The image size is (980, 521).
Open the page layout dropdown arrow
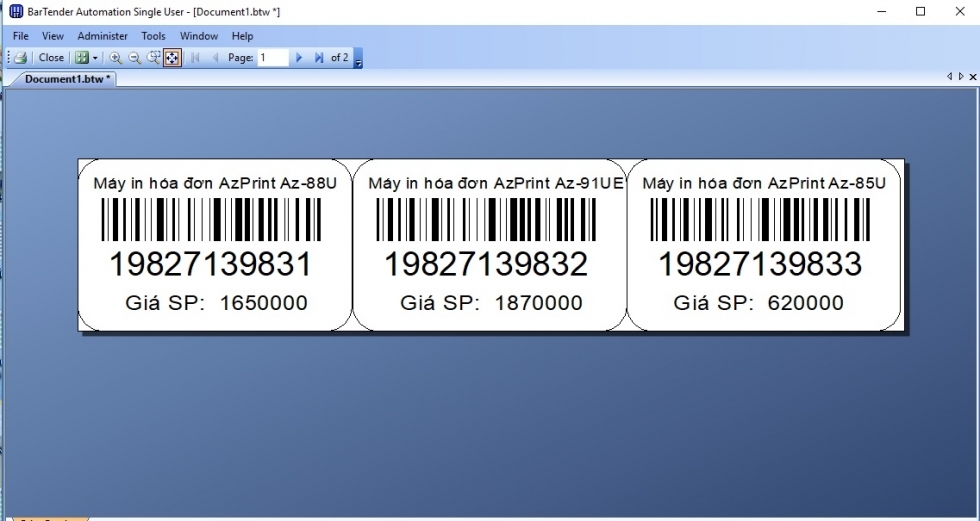[x=95, y=57]
